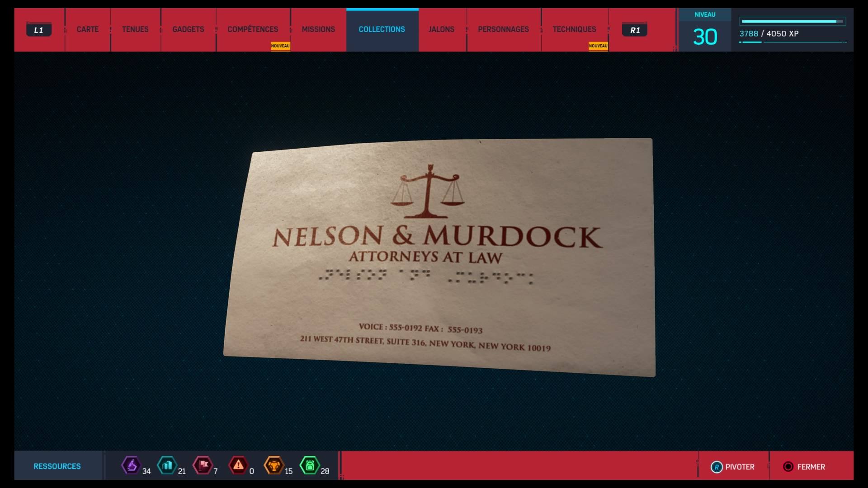The height and width of the screenshot is (488, 868).
Task: Click the orange trophy challenge token icon
Action: point(274,465)
